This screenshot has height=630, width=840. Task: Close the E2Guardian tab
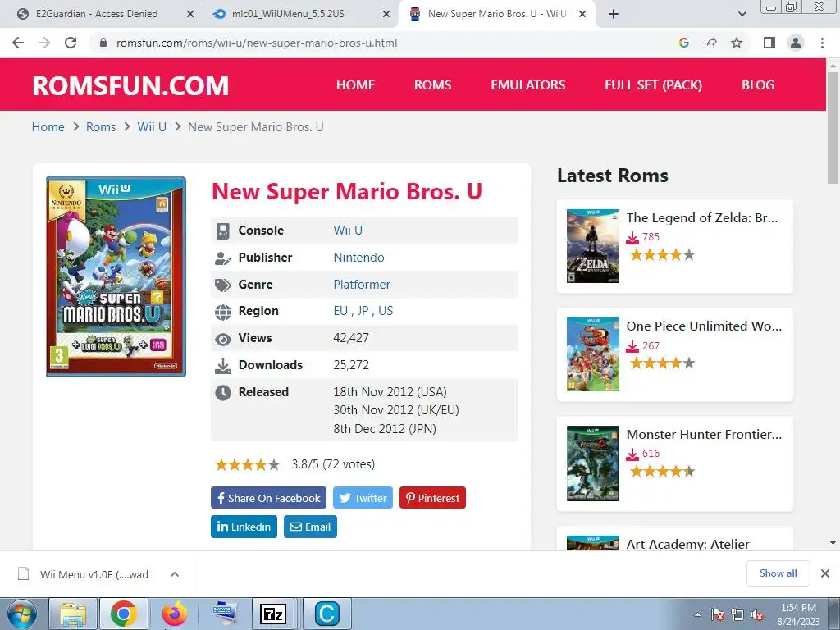189,15
